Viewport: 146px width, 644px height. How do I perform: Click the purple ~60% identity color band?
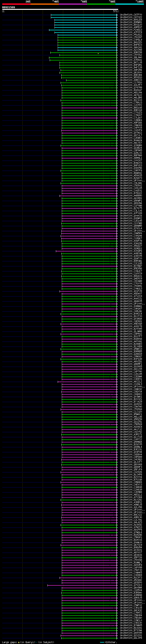click(73, 4)
